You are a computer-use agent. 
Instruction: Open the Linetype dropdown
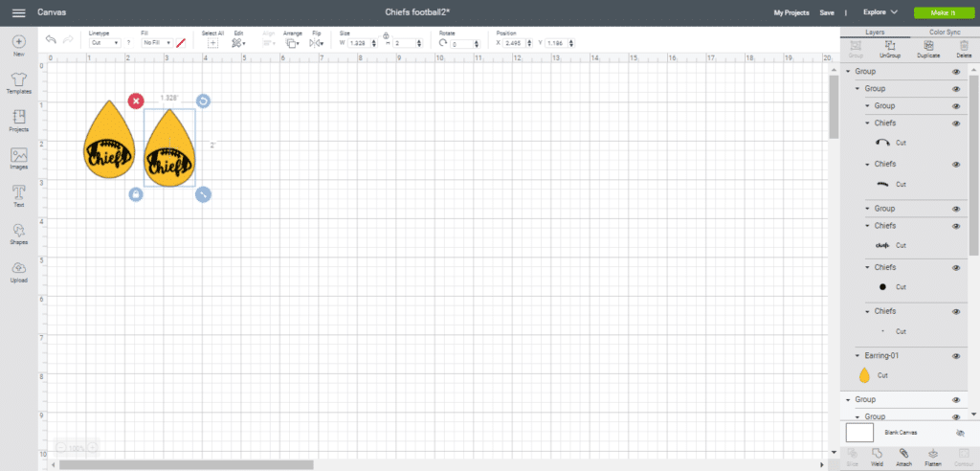(x=103, y=43)
